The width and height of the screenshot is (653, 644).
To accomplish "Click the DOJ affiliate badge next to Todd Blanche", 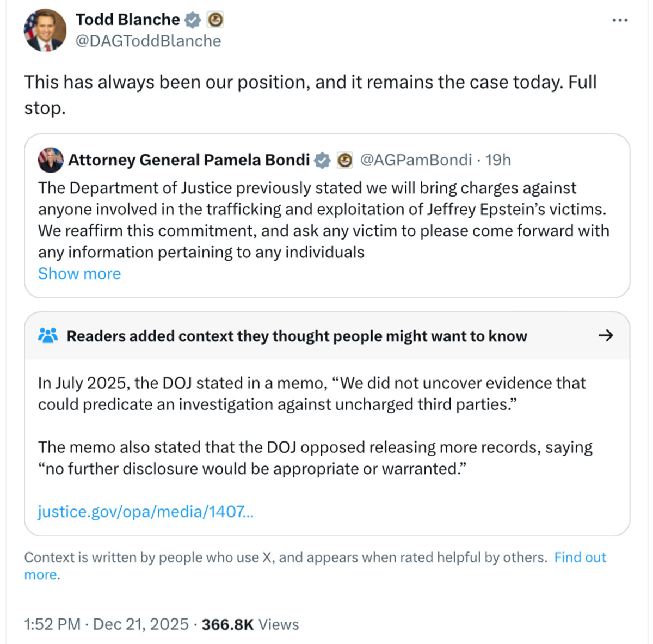I will [x=215, y=19].
